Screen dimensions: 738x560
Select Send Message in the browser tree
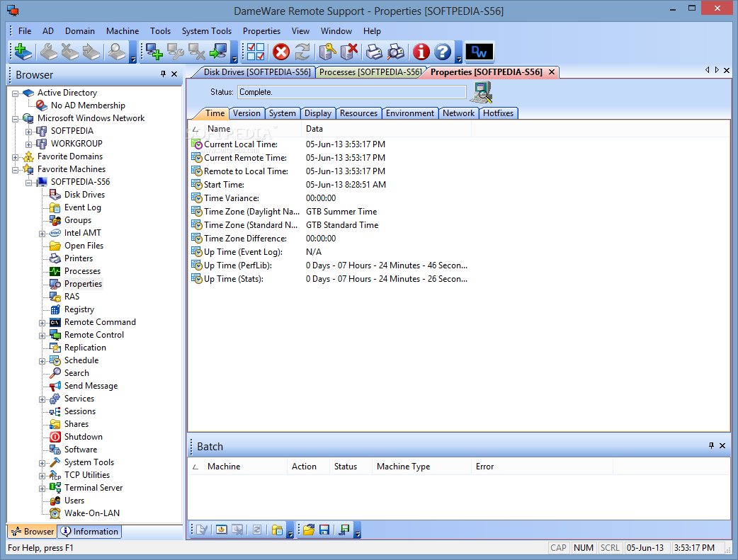(x=91, y=385)
